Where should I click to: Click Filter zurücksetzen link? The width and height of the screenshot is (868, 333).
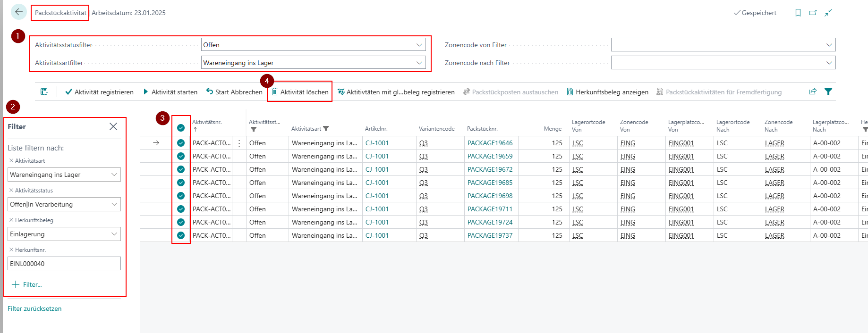pyautogui.click(x=34, y=308)
